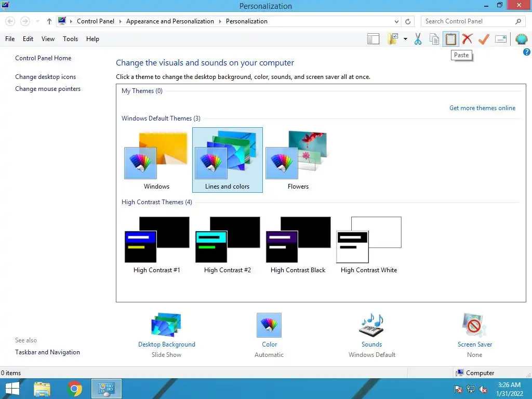532x399 pixels.
Task: Select the Control Panel breadcrumb segment
Action: coord(96,21)
